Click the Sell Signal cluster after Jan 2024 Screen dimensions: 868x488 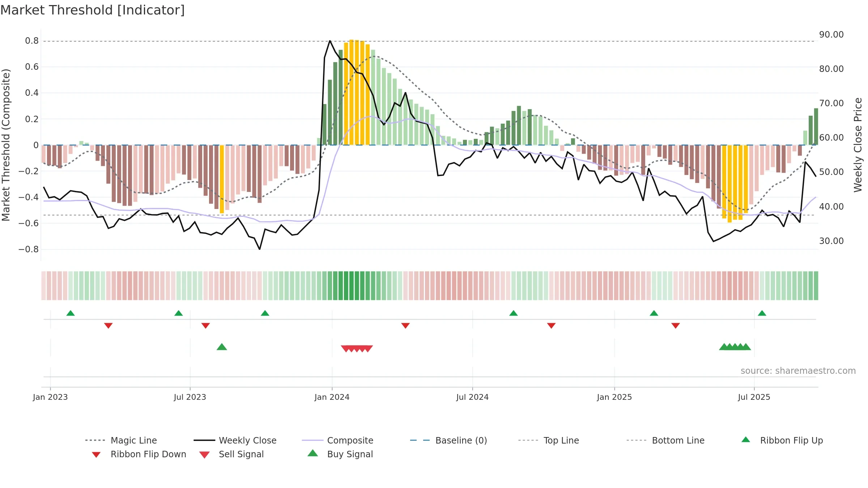[x=357, y=348]
